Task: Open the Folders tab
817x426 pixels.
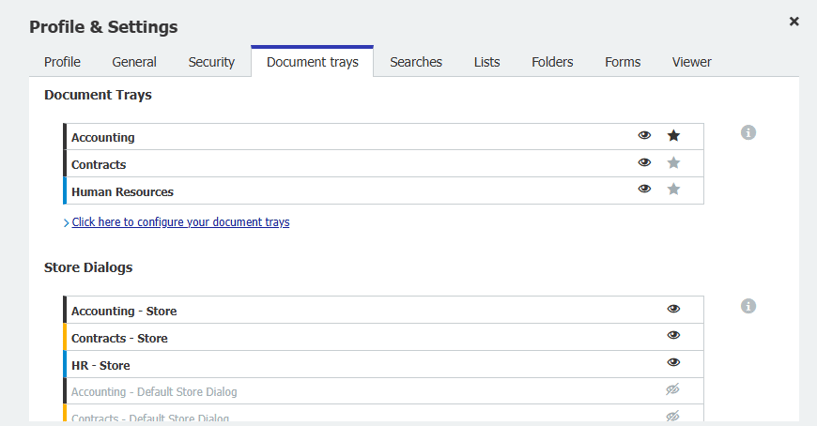Action: click(552, 62)
